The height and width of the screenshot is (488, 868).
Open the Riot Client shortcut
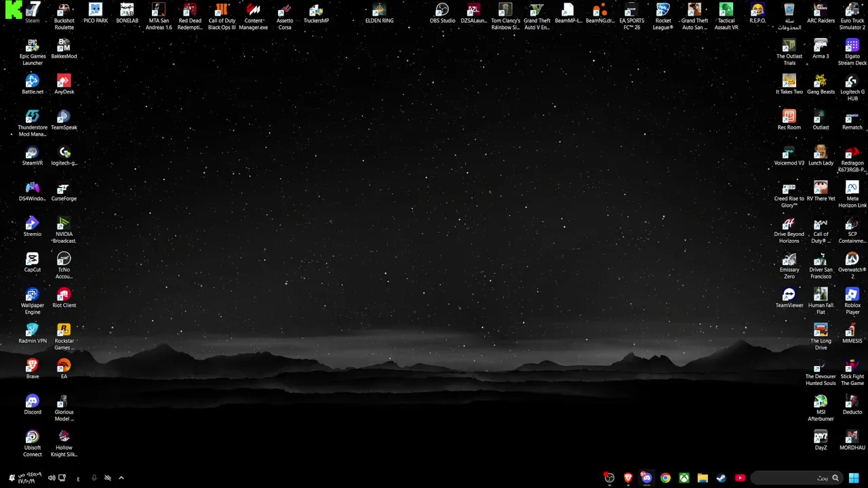click(x=64, y=298)
